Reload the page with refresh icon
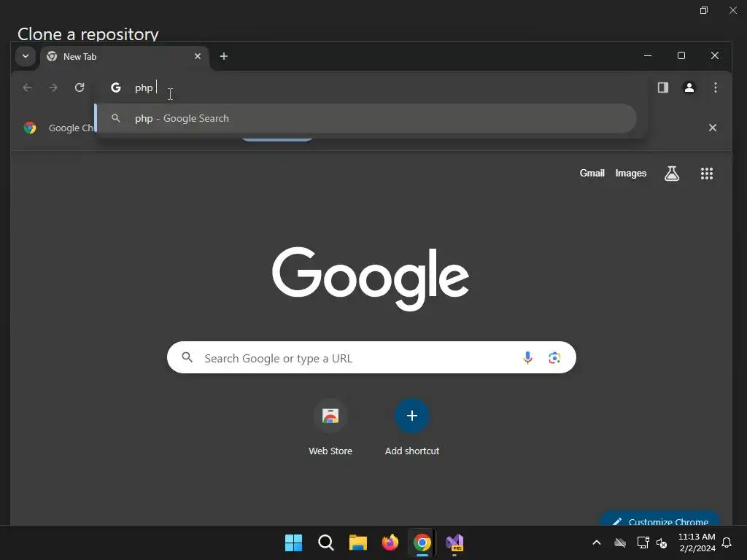Image resolution: width=747 pixels, height=560 pixels. point(80,87)
